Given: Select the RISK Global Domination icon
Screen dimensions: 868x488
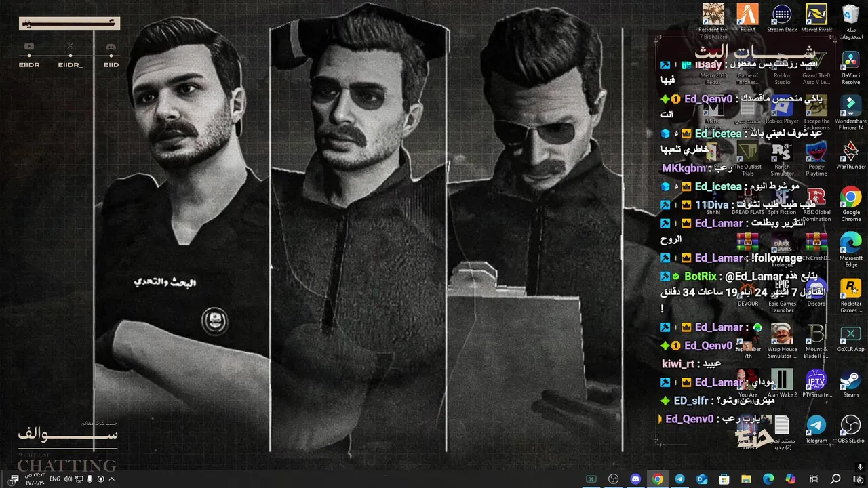Looking at the screenshot, I should point(816,204).
